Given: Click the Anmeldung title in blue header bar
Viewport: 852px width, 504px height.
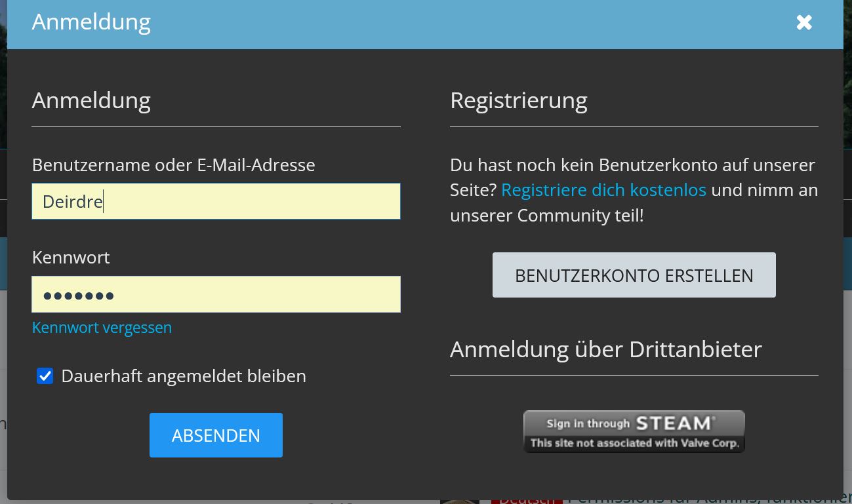Looking at the screenshot, I should pyautogui.click(x=91, y=22).
